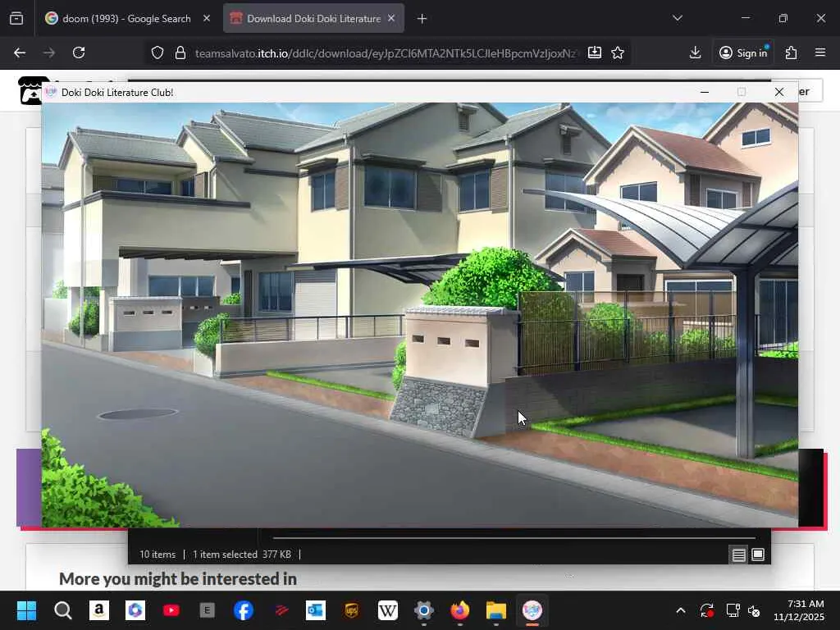Focus the teamsalvato.itch.io address bar
Image resolution: width=840 pixels, height=630 pixels.
point(386,53)
